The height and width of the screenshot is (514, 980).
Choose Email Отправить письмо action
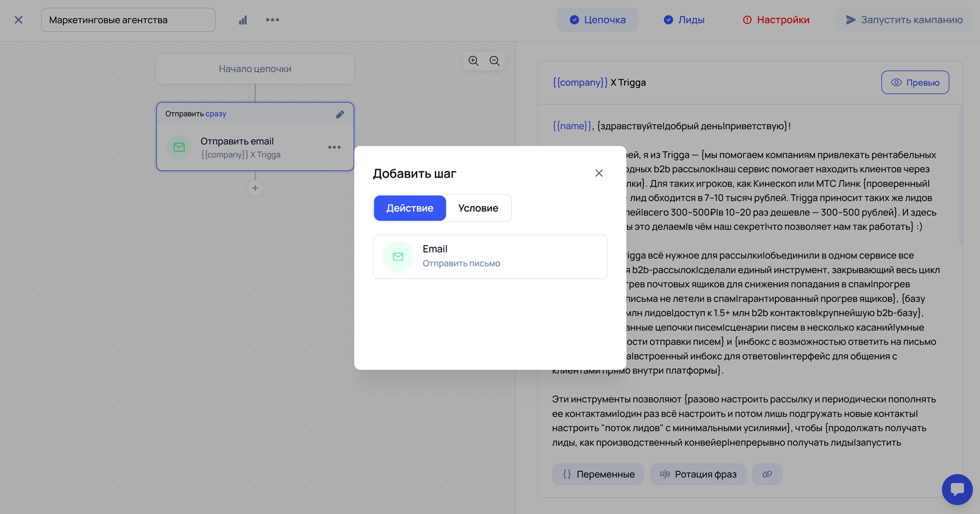pyautogui.click(x=490, y=257)
